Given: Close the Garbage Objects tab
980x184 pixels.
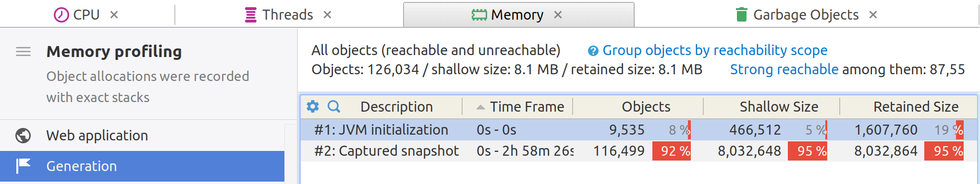Looking at the screenshot, I should pos(873,15).
